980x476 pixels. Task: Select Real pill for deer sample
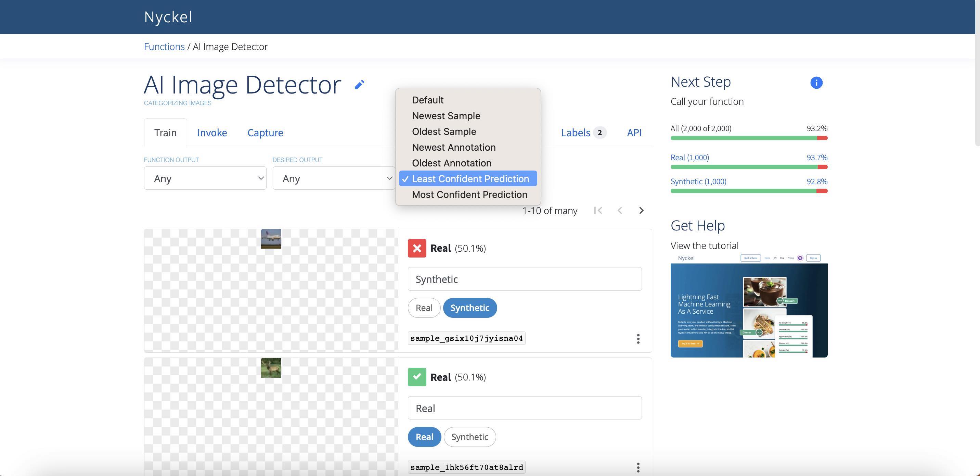point(424,437)
